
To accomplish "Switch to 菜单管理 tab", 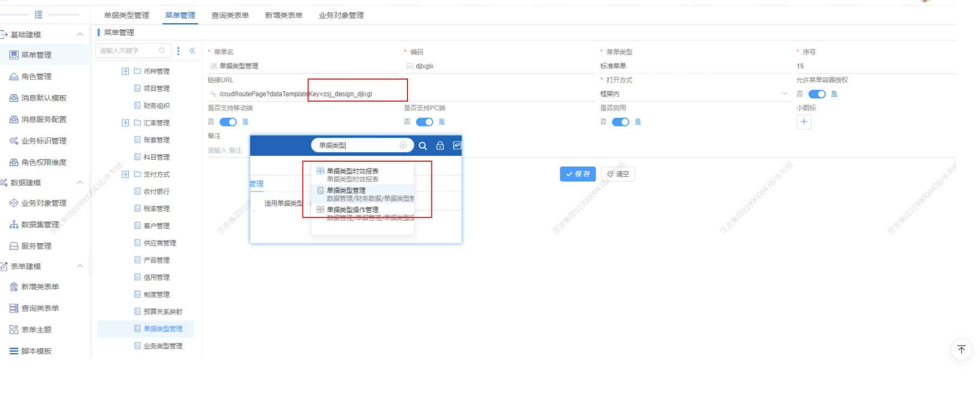I will 180,15.
